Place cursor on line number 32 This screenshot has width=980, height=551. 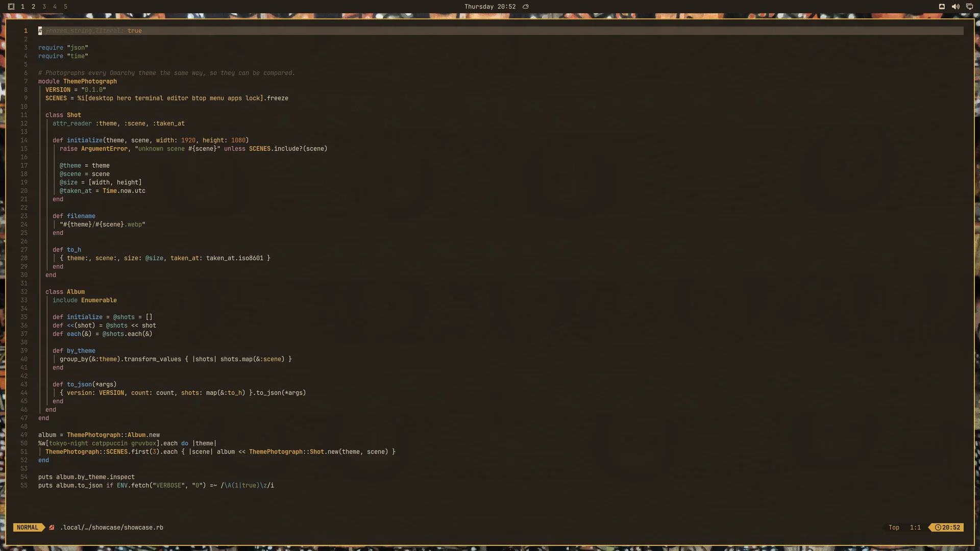pos(24,292)
